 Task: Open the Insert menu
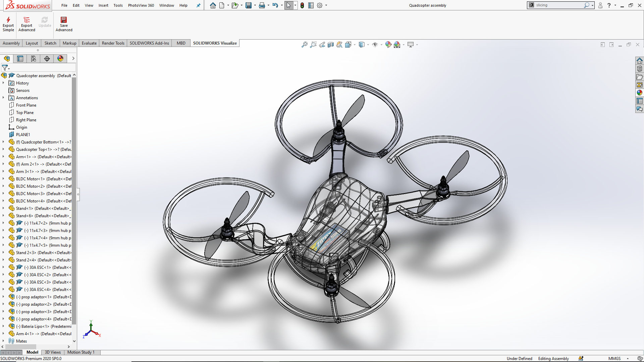pos(103,5)
